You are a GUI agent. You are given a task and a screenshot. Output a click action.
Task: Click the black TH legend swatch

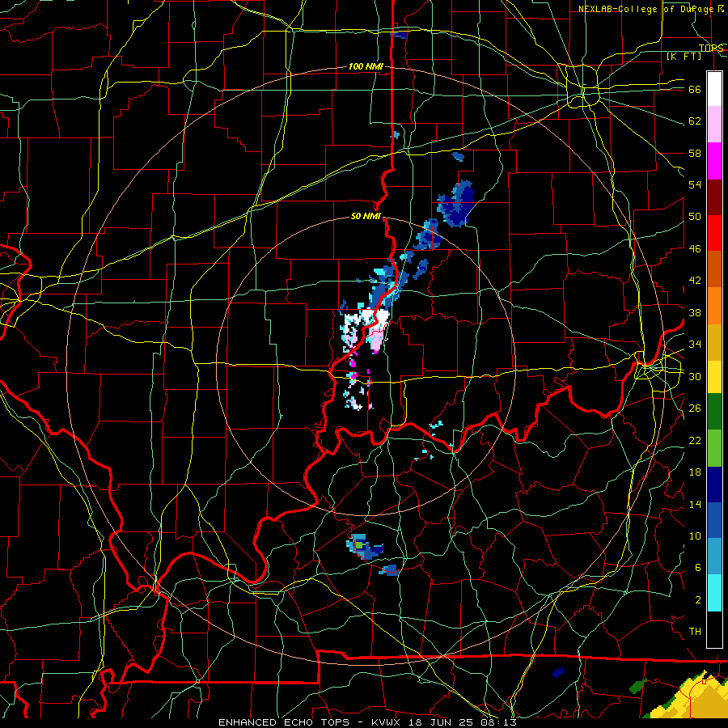click(x=714, y=629)
